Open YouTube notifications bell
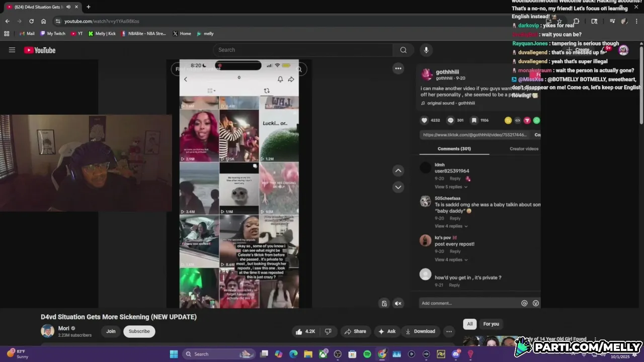The height and width of the screenshot is (362, 644). point(607,50)
